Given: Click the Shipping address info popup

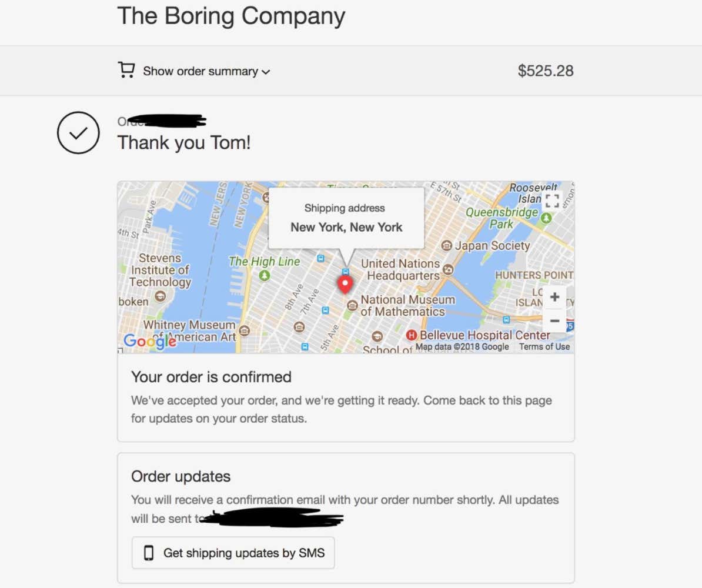Looking at the screenshot, I should point(346,218).
